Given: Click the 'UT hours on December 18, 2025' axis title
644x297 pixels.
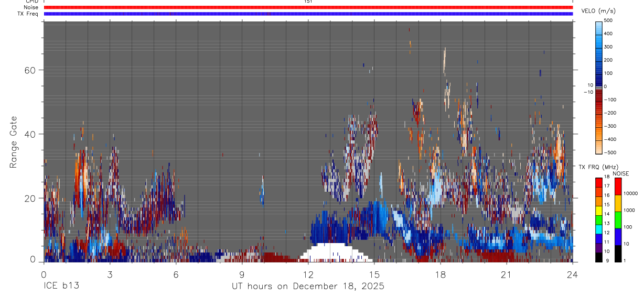Looking at the screenshot, I should 308,287.
